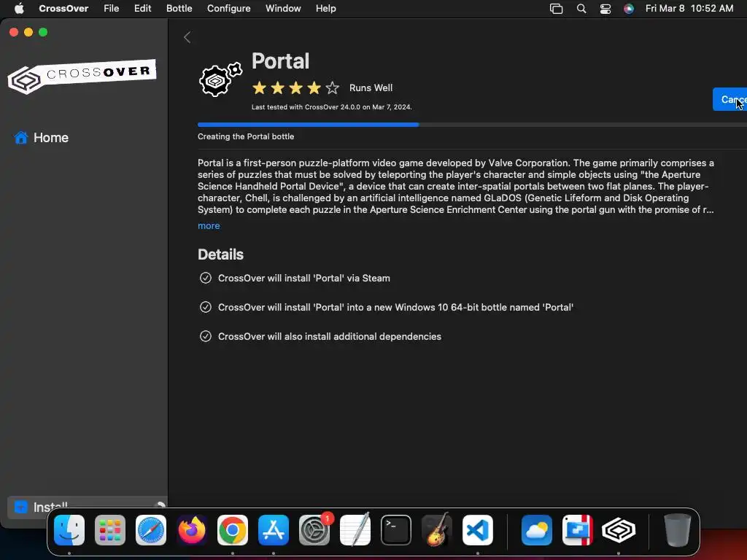Click checkmark beside additional dependencies line

[205, 336]
